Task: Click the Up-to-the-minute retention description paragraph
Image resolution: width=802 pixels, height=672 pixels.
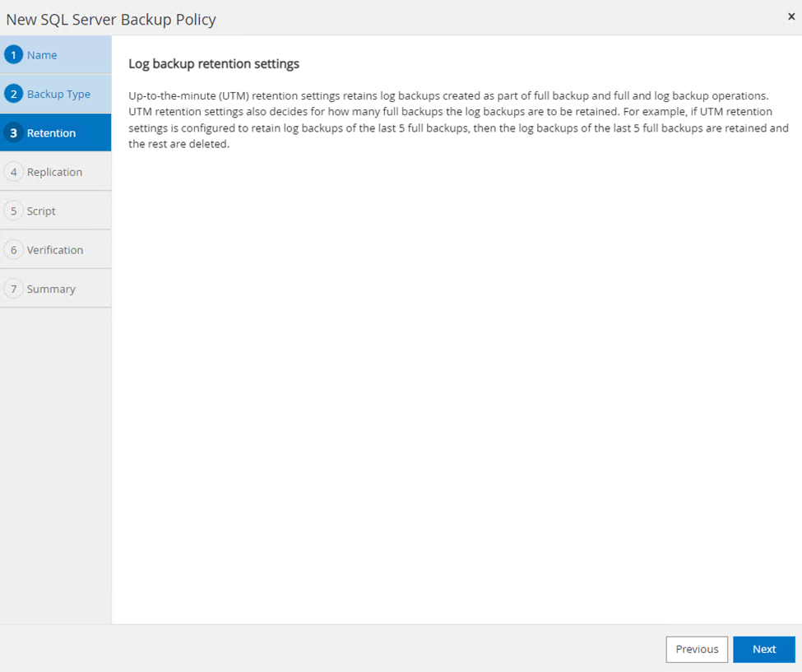Action: tap(459, 119)
